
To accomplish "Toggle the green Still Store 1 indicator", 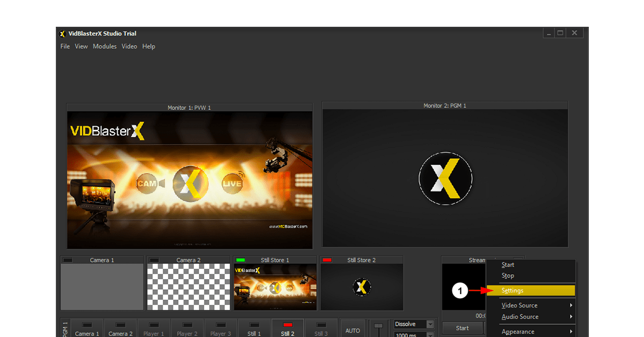I will point(240,260).
